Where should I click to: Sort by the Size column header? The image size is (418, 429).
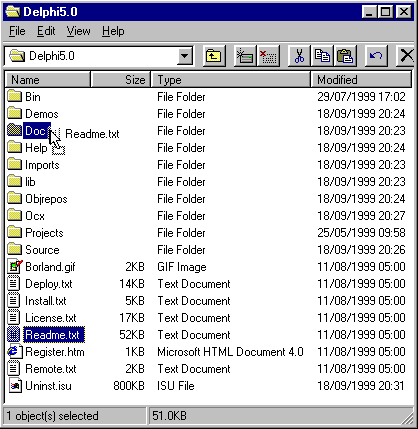point(121,80)
